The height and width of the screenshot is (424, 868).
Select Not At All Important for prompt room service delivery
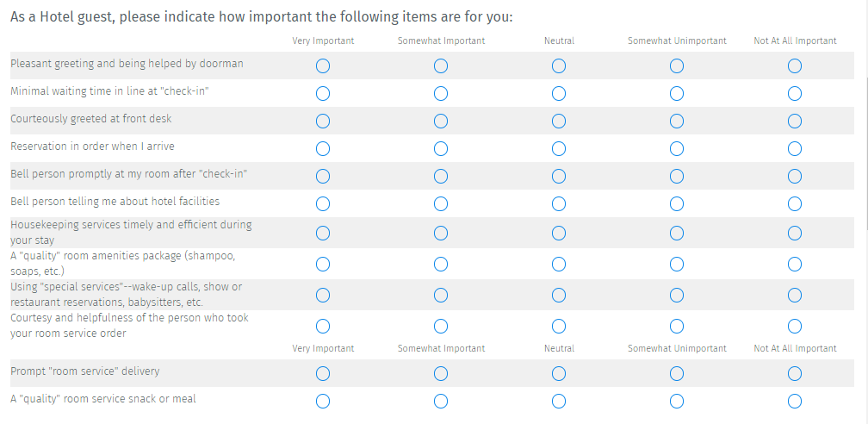(x=795, y=373)
